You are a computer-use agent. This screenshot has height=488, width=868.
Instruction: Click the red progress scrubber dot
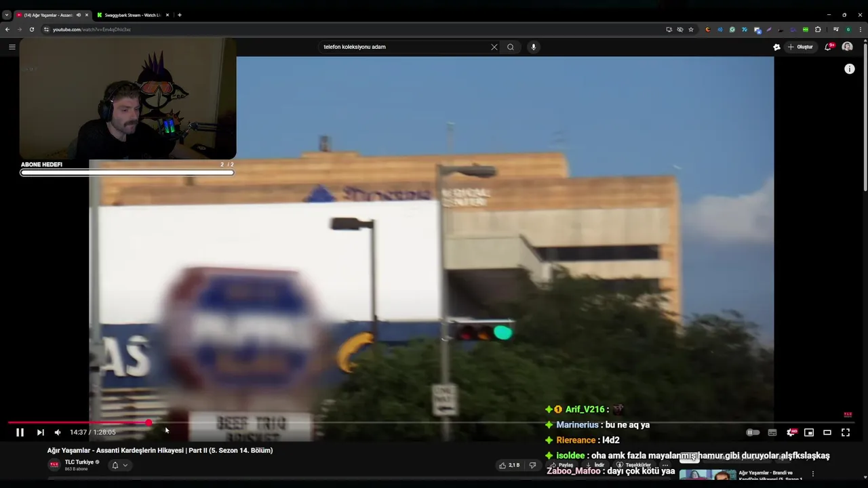click(149, 423)
